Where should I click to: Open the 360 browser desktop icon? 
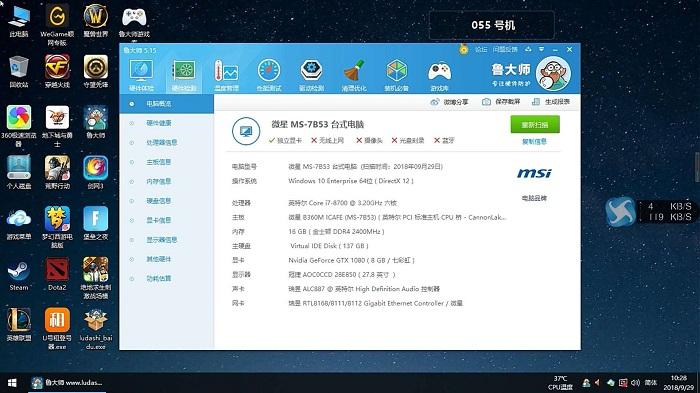tap(19, 126)
